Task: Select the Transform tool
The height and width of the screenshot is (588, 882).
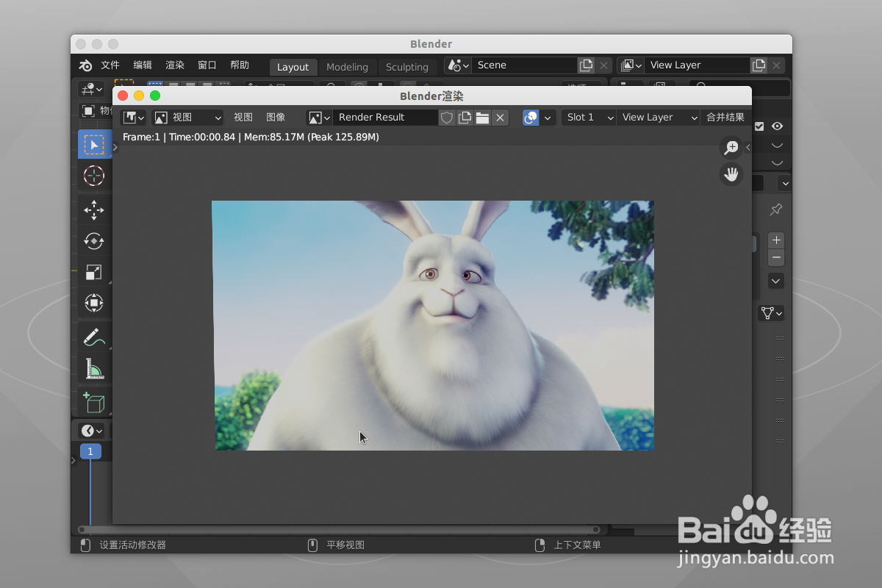Action: coord(94,303)
